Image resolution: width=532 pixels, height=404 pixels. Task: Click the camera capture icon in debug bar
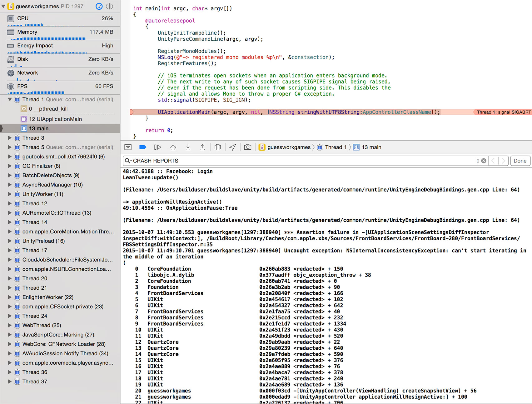(x=248, y=147)
